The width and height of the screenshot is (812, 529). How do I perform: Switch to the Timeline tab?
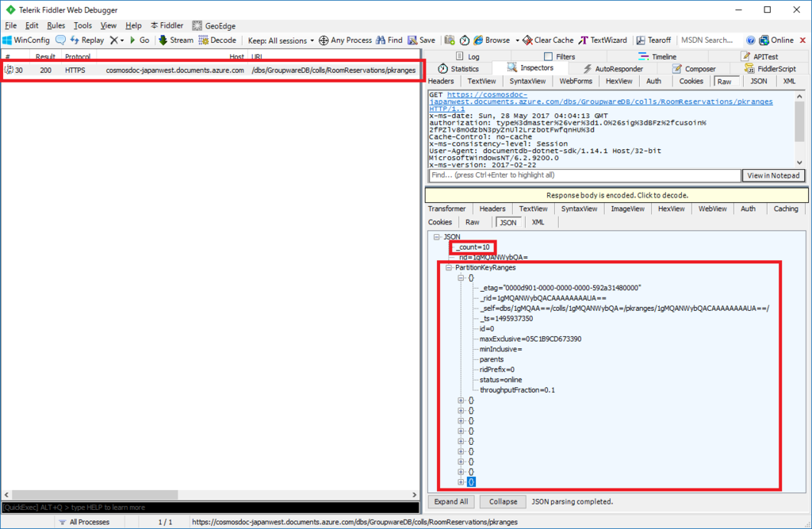pyautogui.click(x=657, y=56)
